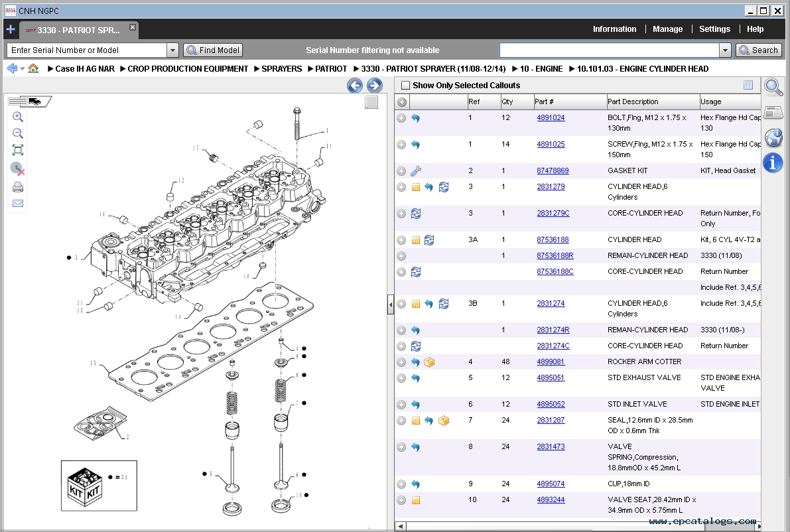Open part number 87478869 link

pos(553,170)
